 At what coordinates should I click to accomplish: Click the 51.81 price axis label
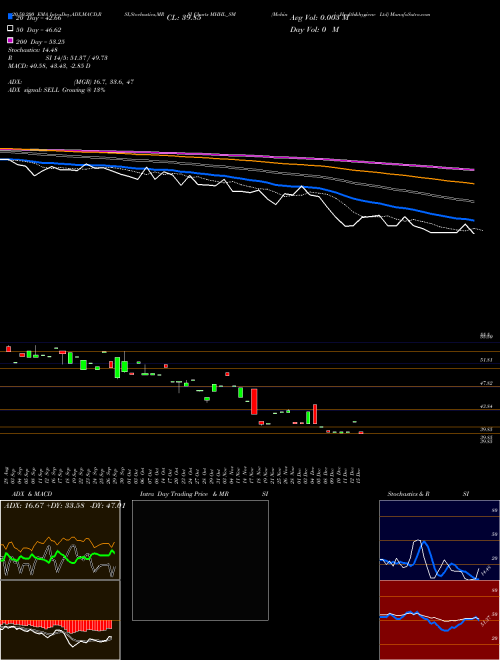point(486,360)
